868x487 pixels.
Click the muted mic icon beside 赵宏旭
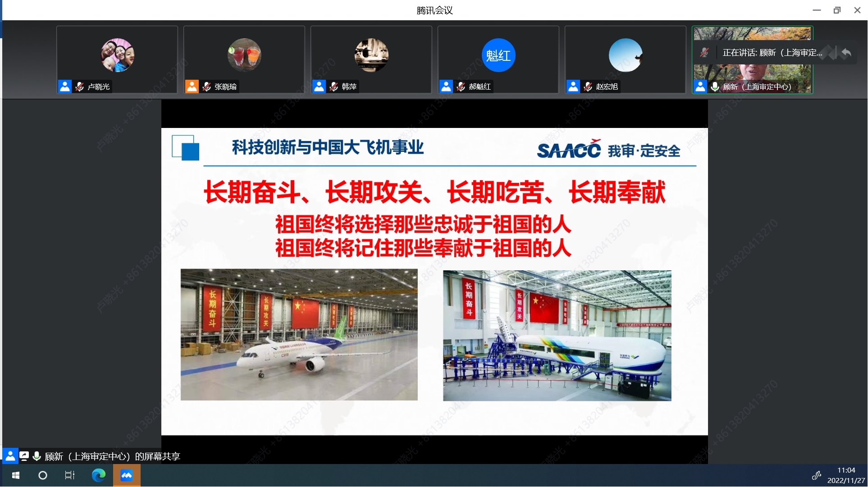click(588, 86)
